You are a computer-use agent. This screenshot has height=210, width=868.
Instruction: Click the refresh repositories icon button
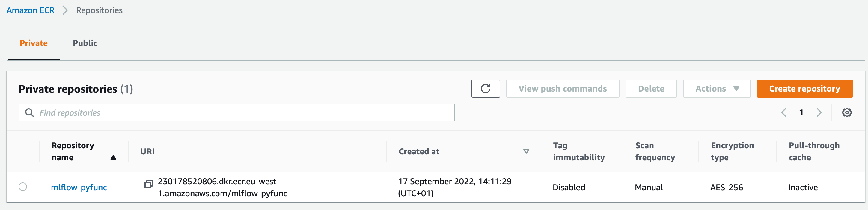tap(485, 89)
